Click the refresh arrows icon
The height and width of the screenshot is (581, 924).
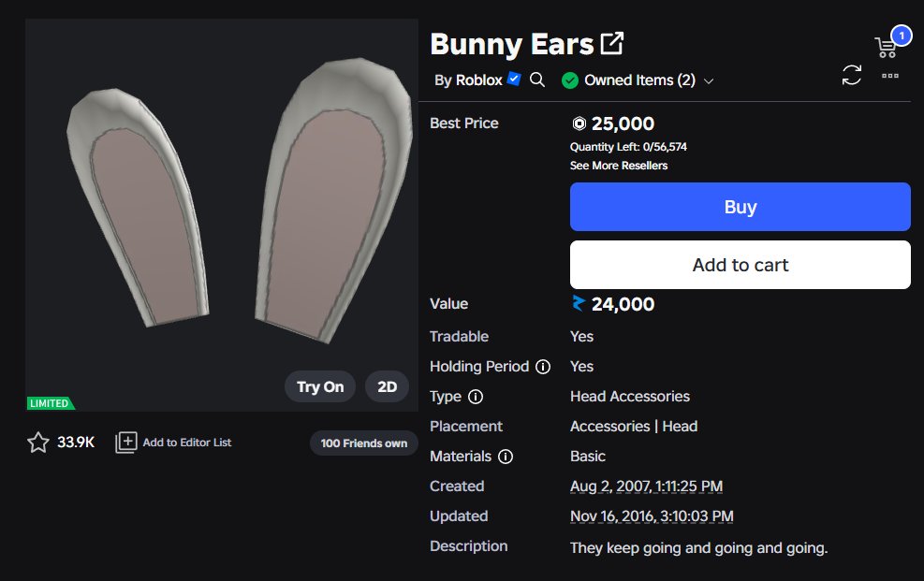tap(852, 76)
